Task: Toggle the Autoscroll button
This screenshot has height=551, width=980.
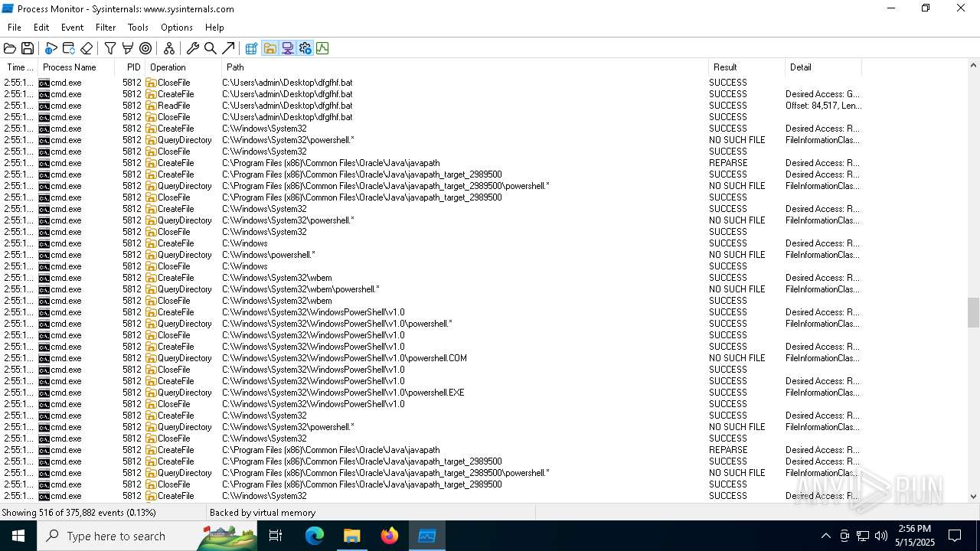Action: pos(69,48)
